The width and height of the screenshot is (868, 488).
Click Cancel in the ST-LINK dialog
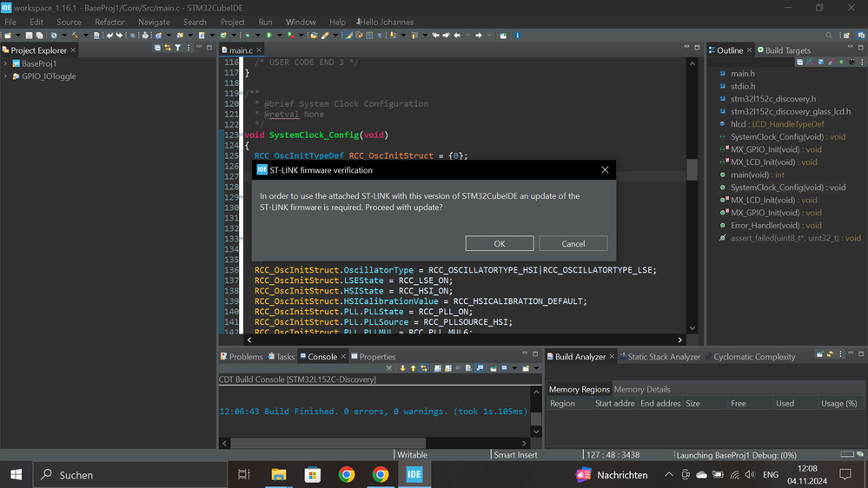click(x=573, y=243)
